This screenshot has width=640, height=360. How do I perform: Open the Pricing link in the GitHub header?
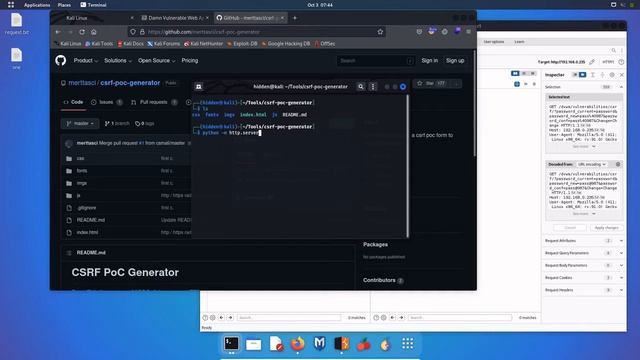pos(190,60)
